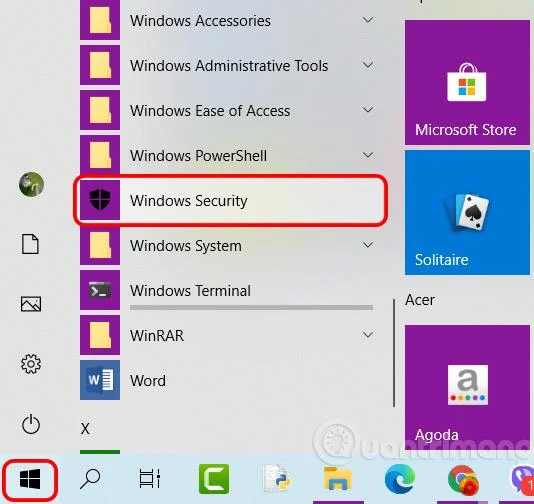Click the WinRAR folder icon
Viewport: 534px width, 504px height.
[x=100, y=335]
